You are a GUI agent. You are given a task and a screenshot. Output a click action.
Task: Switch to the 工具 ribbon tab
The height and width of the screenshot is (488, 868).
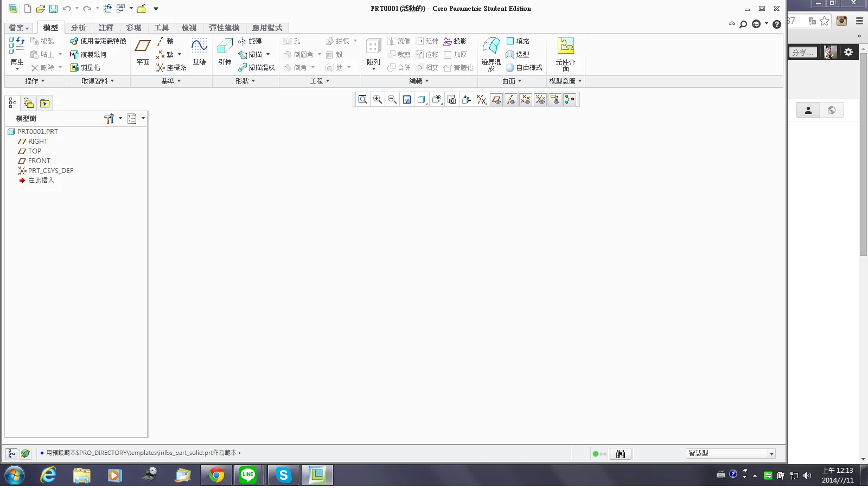(161, 28)
